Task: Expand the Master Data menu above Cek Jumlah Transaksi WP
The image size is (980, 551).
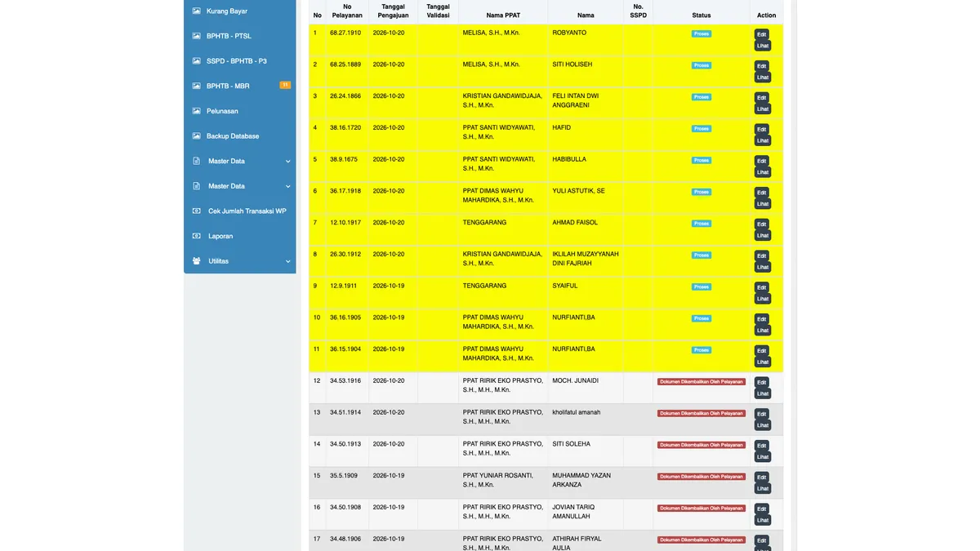Action: pos(288,186)
